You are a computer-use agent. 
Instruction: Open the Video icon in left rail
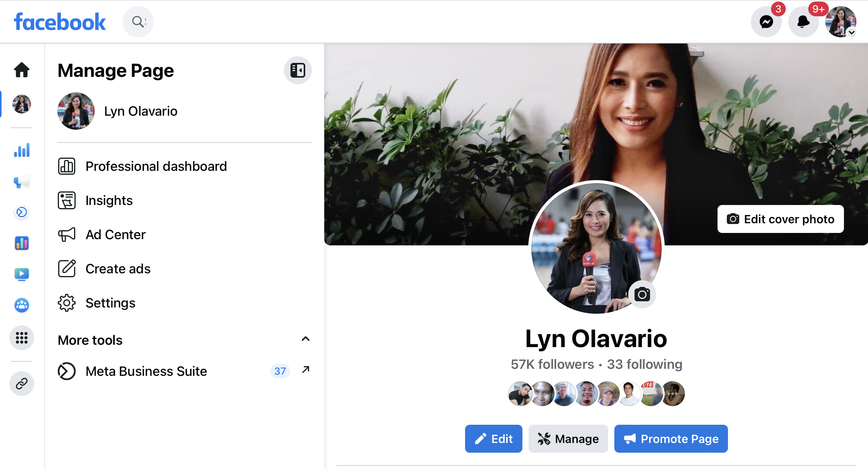pos(22,274)
